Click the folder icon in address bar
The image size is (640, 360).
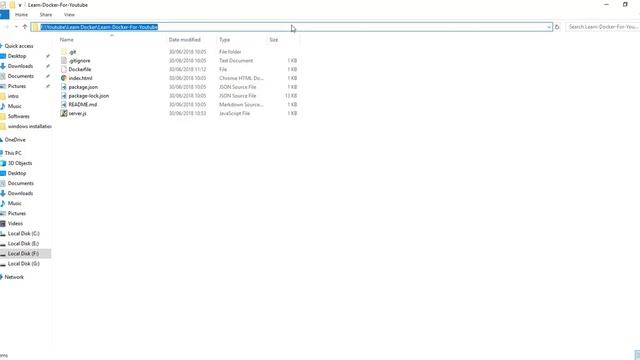pyautogui.click(x=36, y=27)
